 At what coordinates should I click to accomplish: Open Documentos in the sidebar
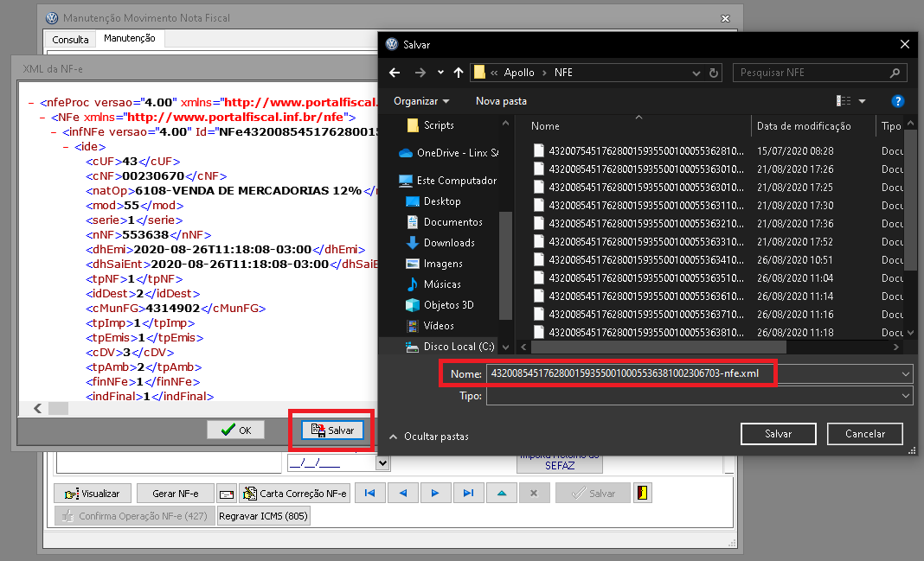click(x=445, y=222)
